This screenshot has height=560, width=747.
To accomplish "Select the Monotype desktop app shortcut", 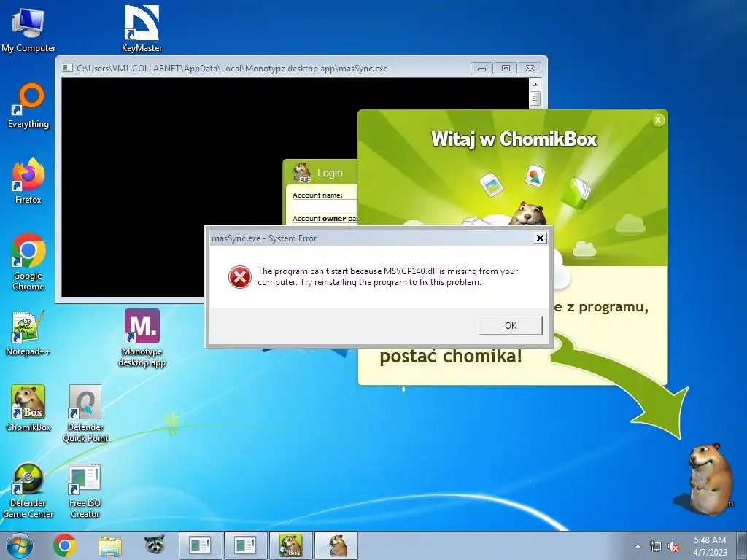I will [142, 337].
